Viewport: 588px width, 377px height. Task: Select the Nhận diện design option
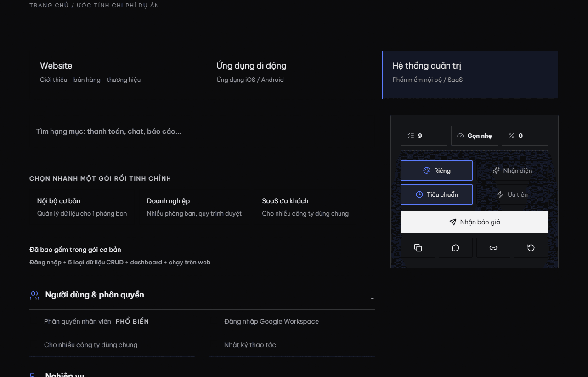[512, 171]
